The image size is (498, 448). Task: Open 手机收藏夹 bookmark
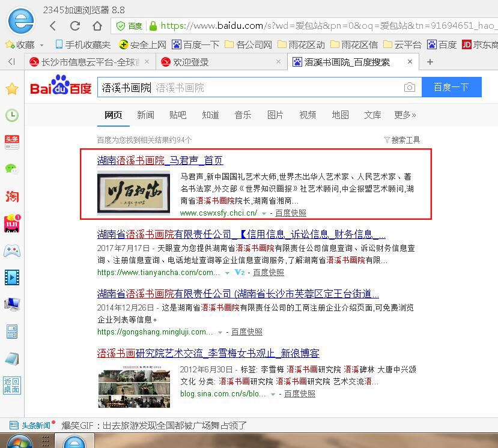click(83, 45)
